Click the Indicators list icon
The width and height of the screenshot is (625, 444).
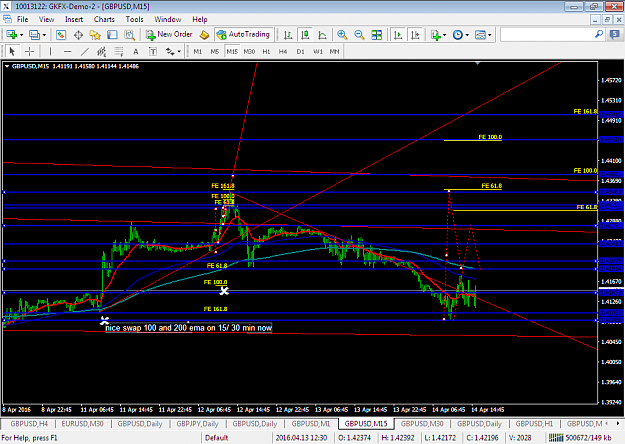coord(436,35)
